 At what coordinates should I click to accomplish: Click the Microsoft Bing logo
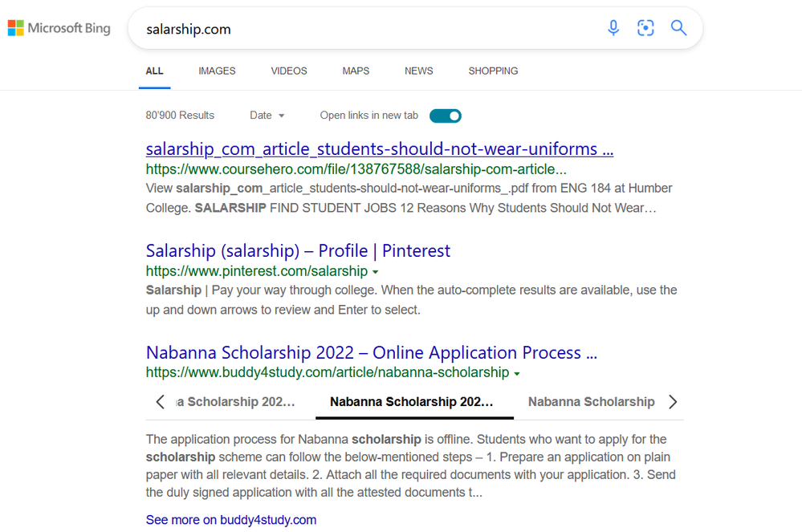[59, 29]
